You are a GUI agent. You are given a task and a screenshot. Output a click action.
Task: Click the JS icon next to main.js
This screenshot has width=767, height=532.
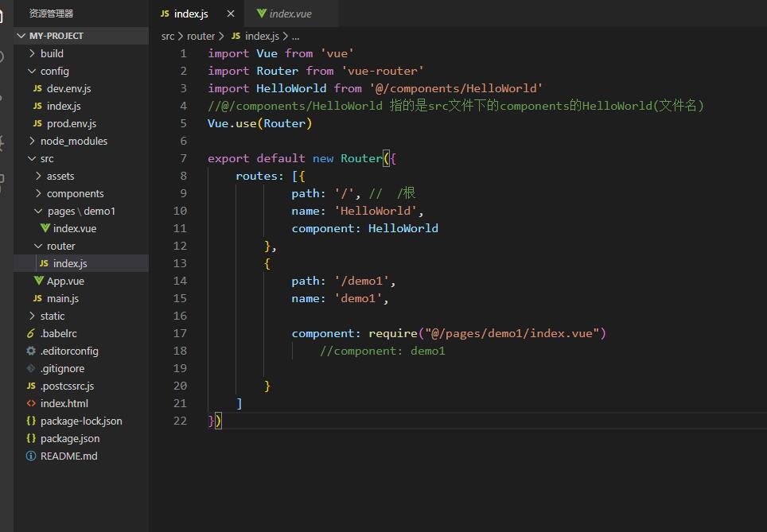(x=37, y=298)
